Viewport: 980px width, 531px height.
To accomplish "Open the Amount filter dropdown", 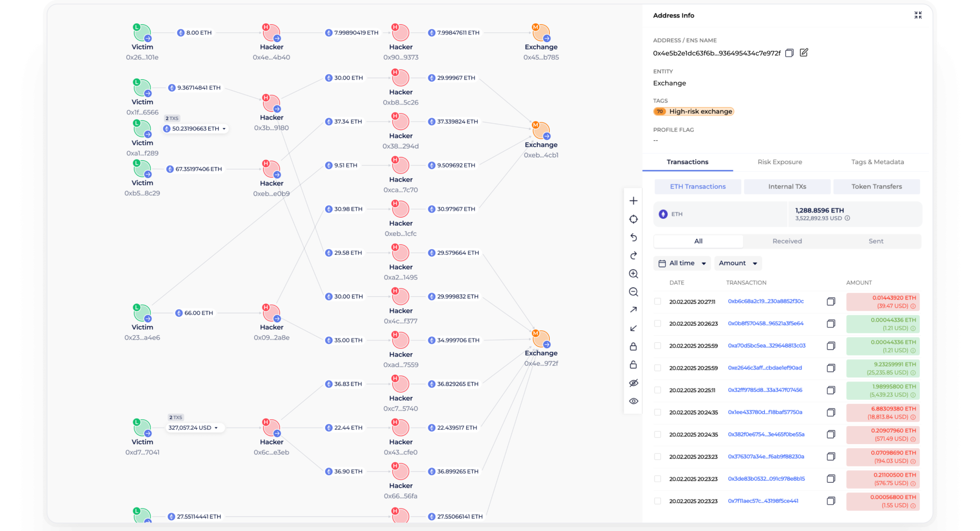I will 738,263.
